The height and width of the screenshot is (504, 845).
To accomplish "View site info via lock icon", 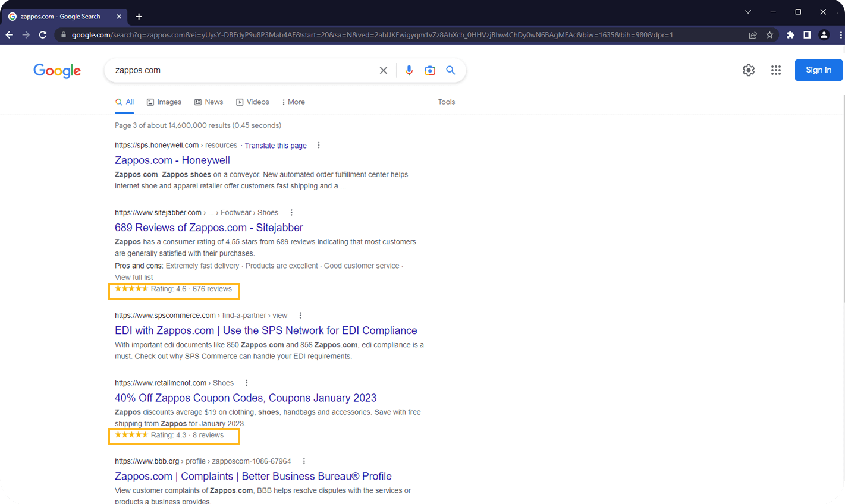I will 64,35.
